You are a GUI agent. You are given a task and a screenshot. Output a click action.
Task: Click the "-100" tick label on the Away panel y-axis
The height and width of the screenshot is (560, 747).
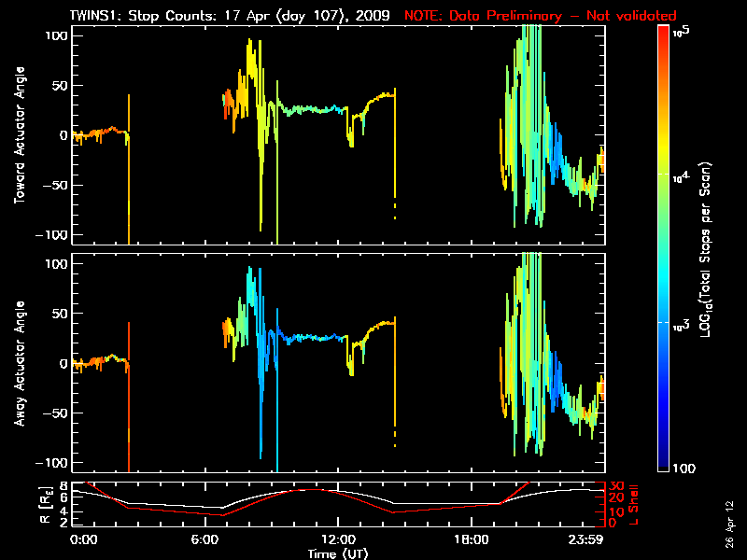pos(52,463)
